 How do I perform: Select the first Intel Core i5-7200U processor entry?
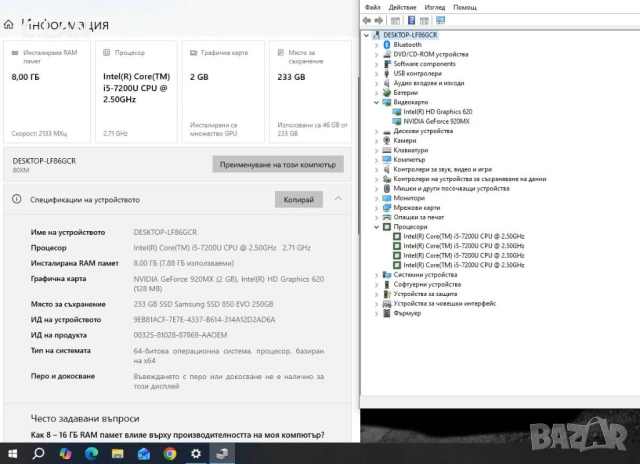pyautogui.click(x=464, y=236)
